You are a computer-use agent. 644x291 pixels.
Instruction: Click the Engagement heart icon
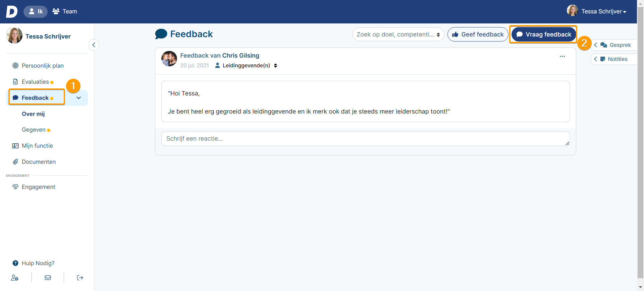click(x=15, y=187)
